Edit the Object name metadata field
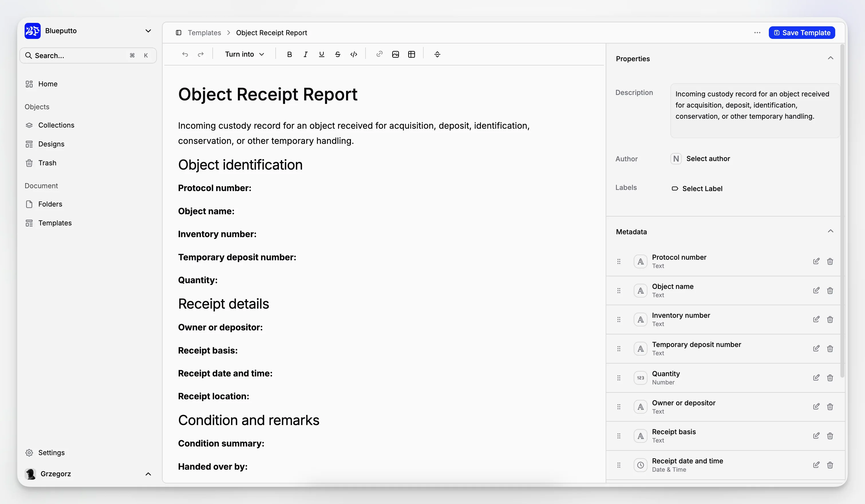Screen dimensions: 865x504 point(816,291)
